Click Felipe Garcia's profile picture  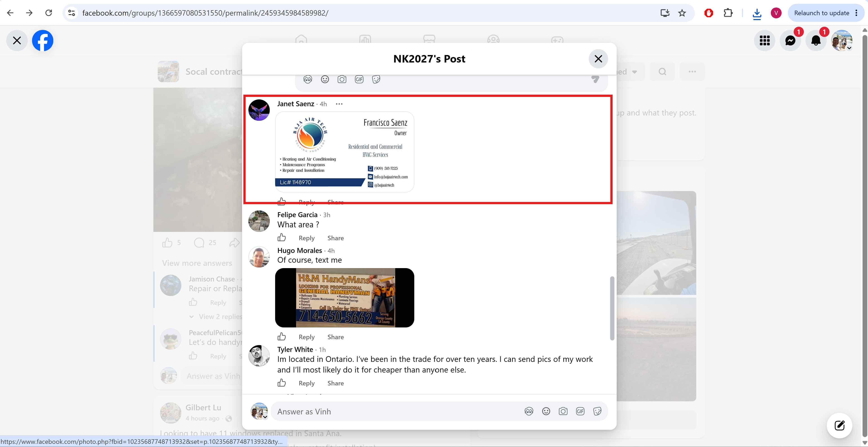tap(259, 221)
